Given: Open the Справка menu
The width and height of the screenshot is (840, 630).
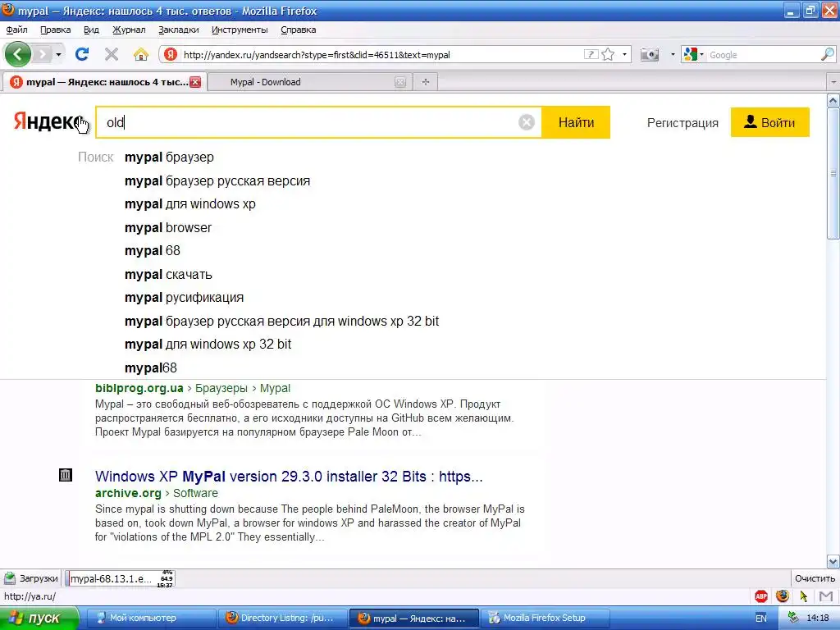Looking at the screenshot, I should coord(299,30).
